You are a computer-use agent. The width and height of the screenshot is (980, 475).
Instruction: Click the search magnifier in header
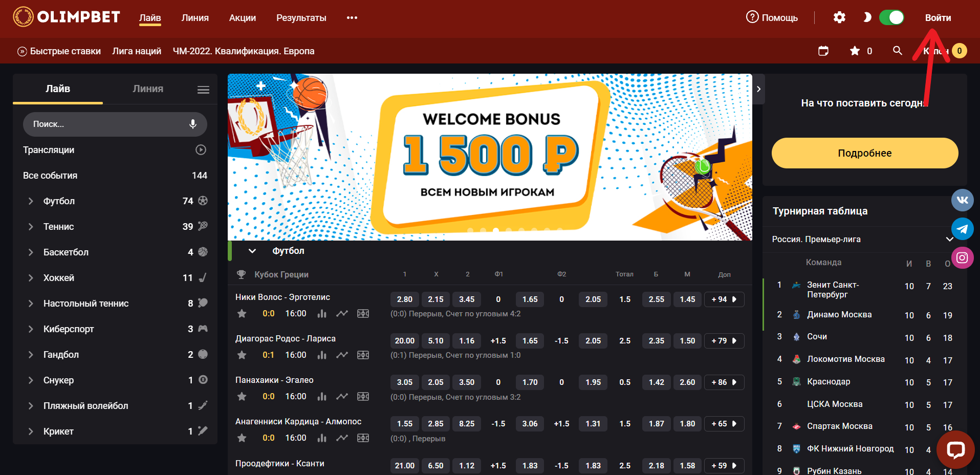(x=897, y=51)
